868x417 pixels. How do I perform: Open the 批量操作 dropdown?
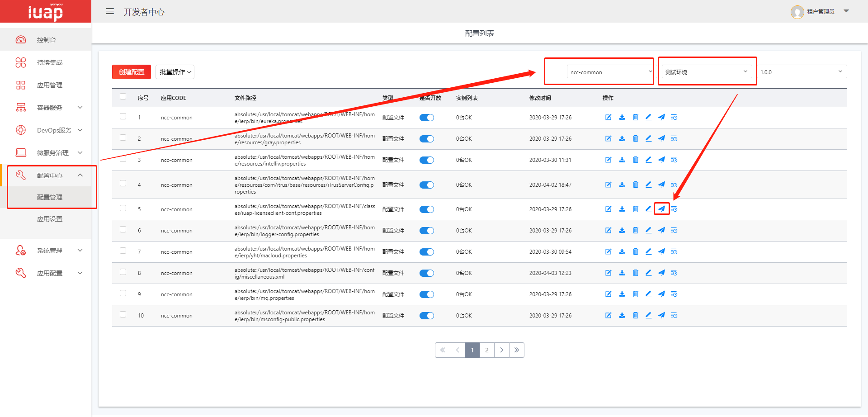click(175, 72)
